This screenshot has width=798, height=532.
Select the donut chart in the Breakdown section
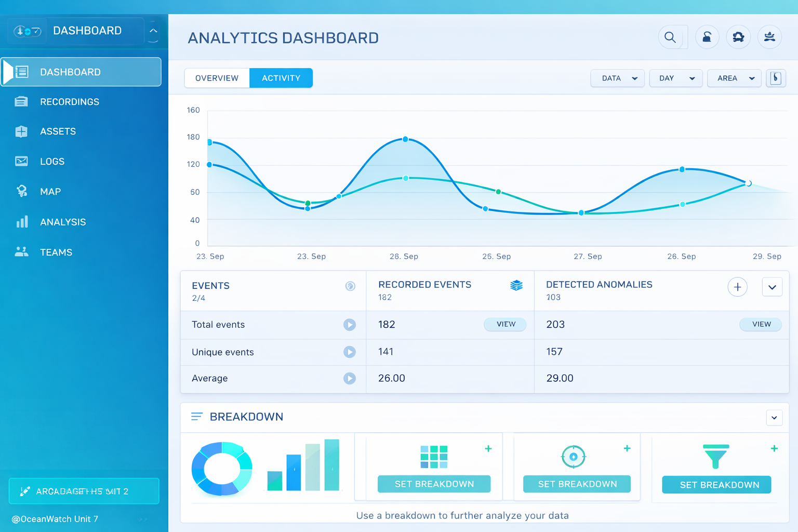click(x=222, y=468)
